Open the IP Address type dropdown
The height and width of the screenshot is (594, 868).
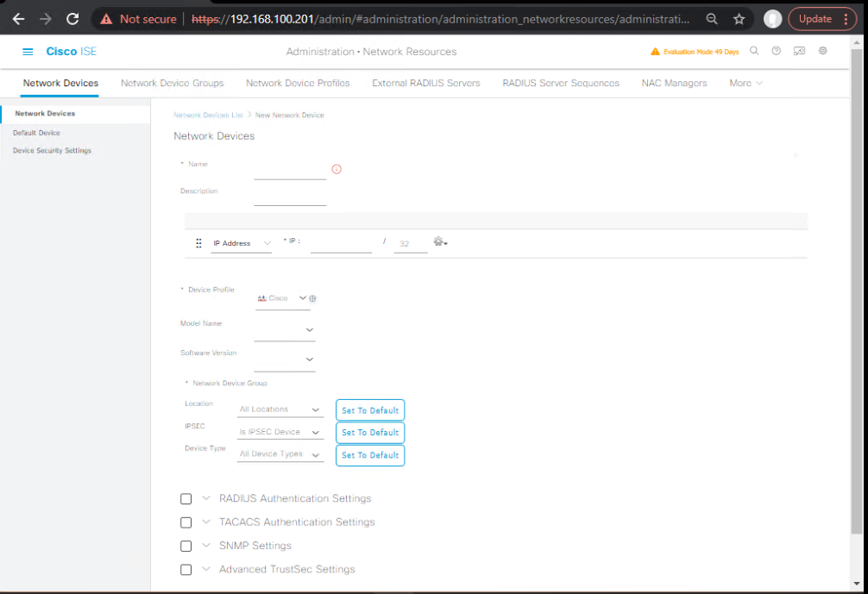coord(242,243)
